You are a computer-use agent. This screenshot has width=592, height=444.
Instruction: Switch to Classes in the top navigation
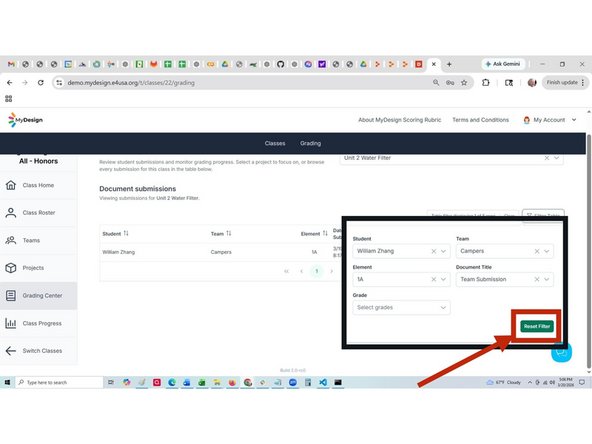pos(275,143)
